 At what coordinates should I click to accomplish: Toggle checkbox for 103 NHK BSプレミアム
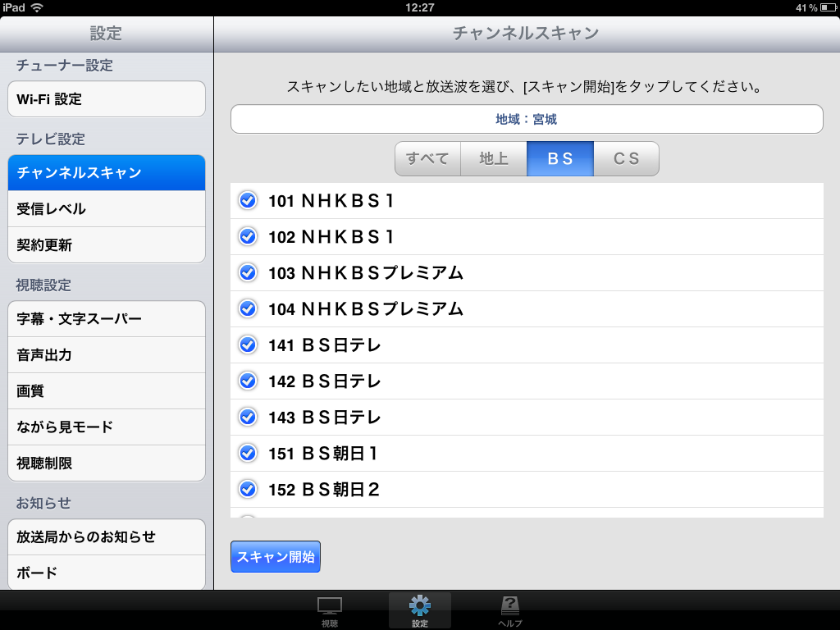(248, 272)
